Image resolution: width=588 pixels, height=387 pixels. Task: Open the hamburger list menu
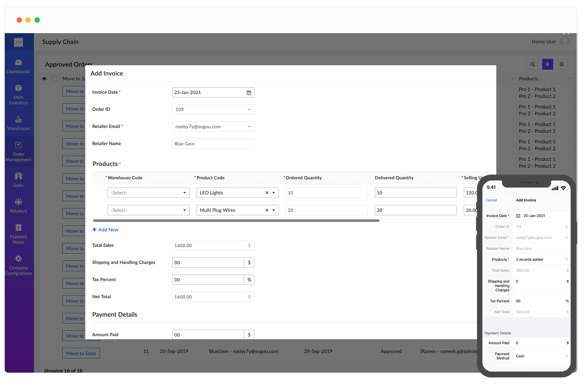tap(562, 64)
